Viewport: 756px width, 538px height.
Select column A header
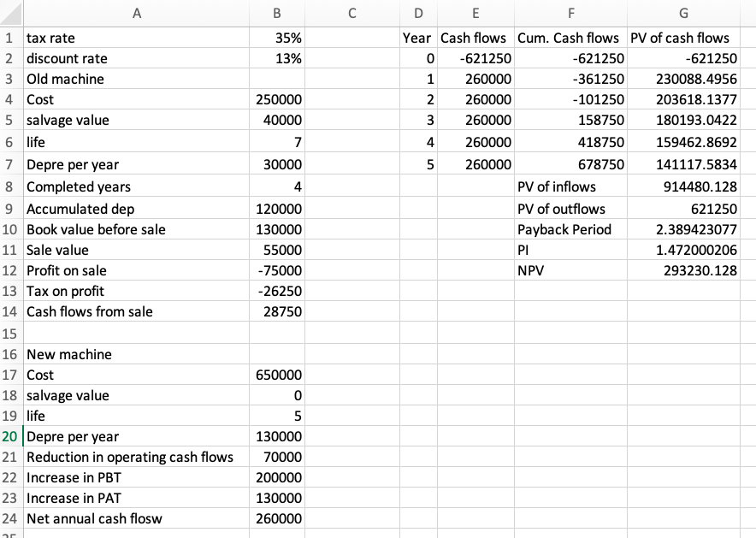[x=136, y=14]
